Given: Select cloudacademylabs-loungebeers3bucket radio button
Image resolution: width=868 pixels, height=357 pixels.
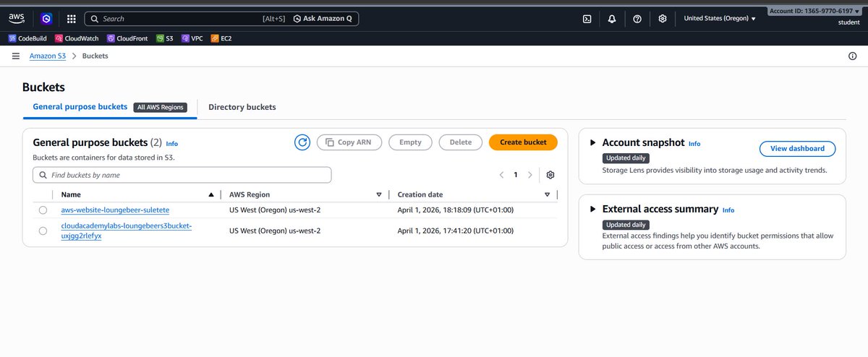Looking at the screenshot, I should tap(43, 231).
